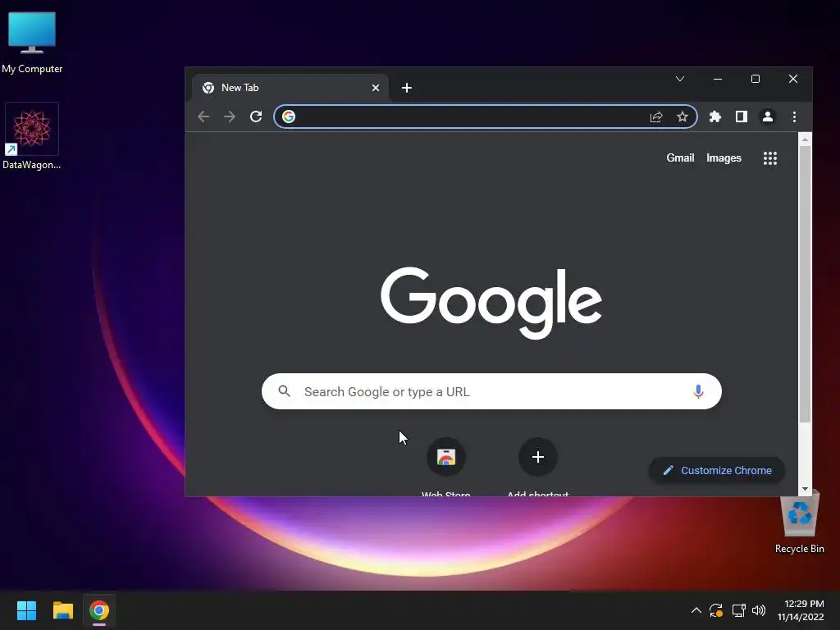Click the scrollbar down arrow in Chrome

[x=805, y=489]
